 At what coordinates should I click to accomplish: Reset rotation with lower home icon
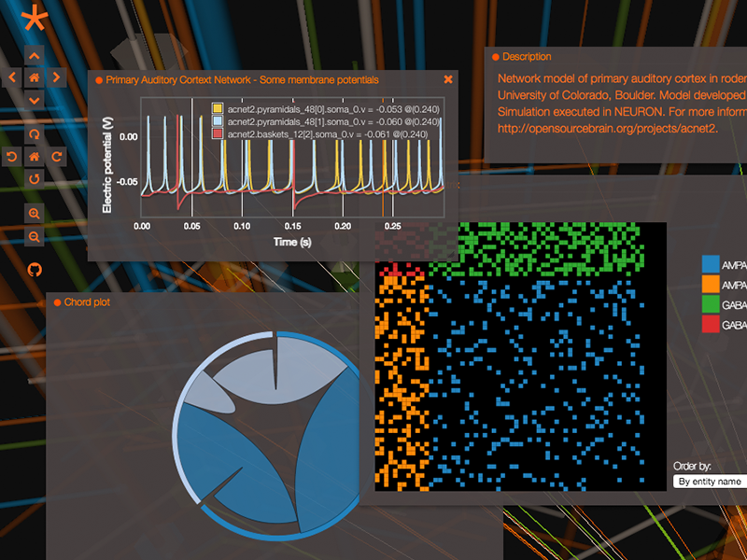35,156
